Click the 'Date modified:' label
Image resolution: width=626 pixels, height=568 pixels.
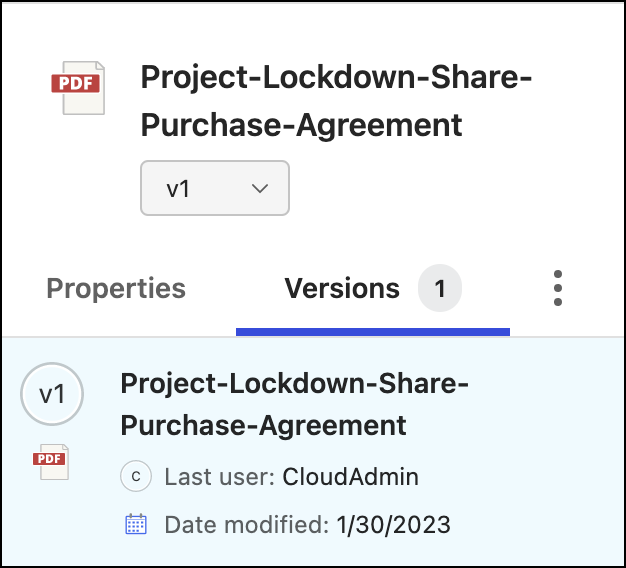pyautogui.click(x=245, y=524)
